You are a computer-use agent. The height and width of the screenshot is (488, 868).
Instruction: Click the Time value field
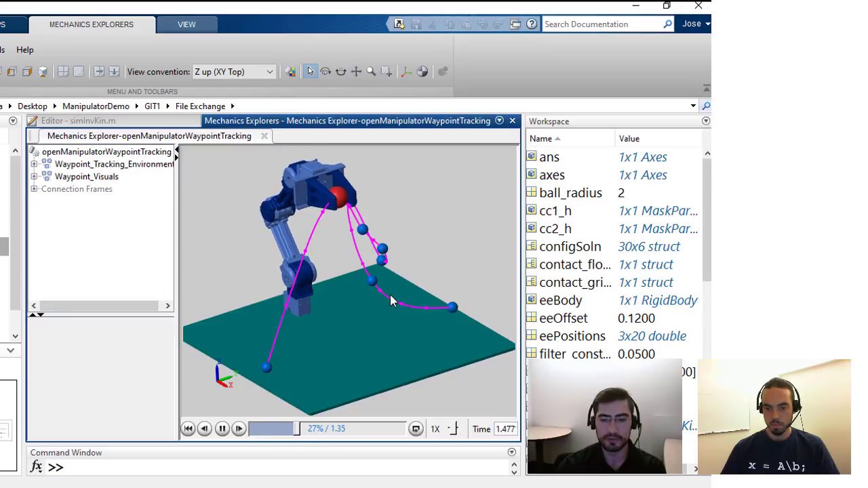tap(505, 428)
